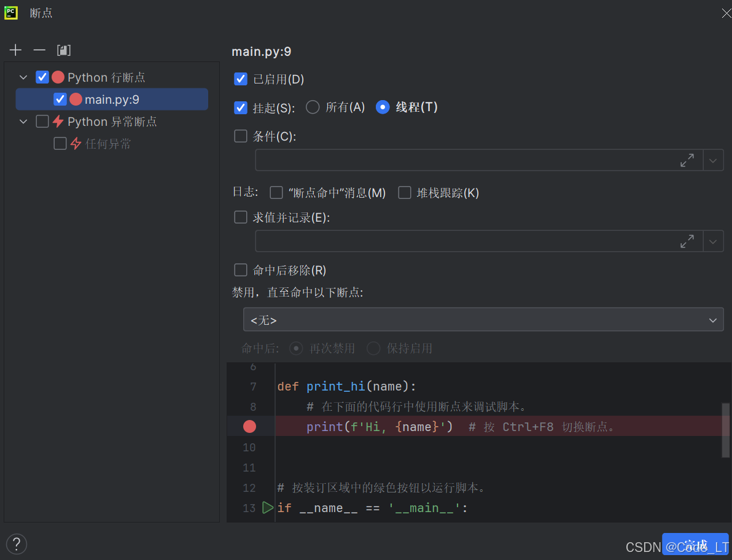Click inside the condition expression field

pos(467,160)
